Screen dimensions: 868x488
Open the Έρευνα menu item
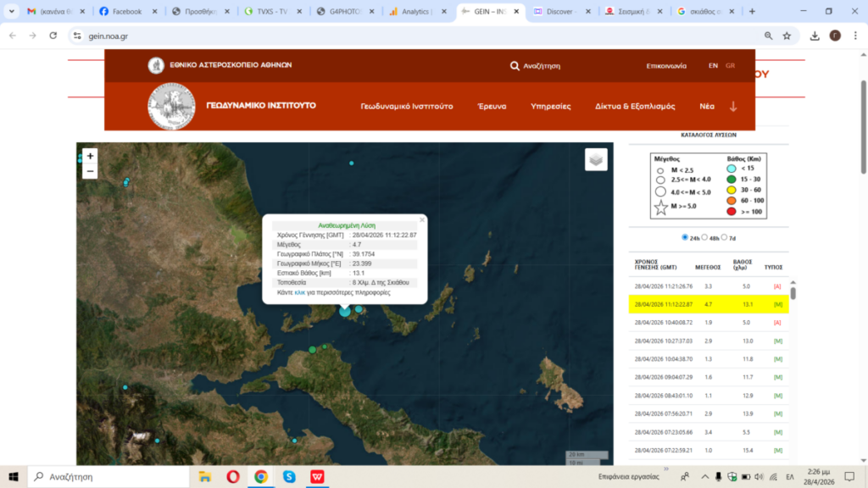pyautogui.click(x=492, y=107)
